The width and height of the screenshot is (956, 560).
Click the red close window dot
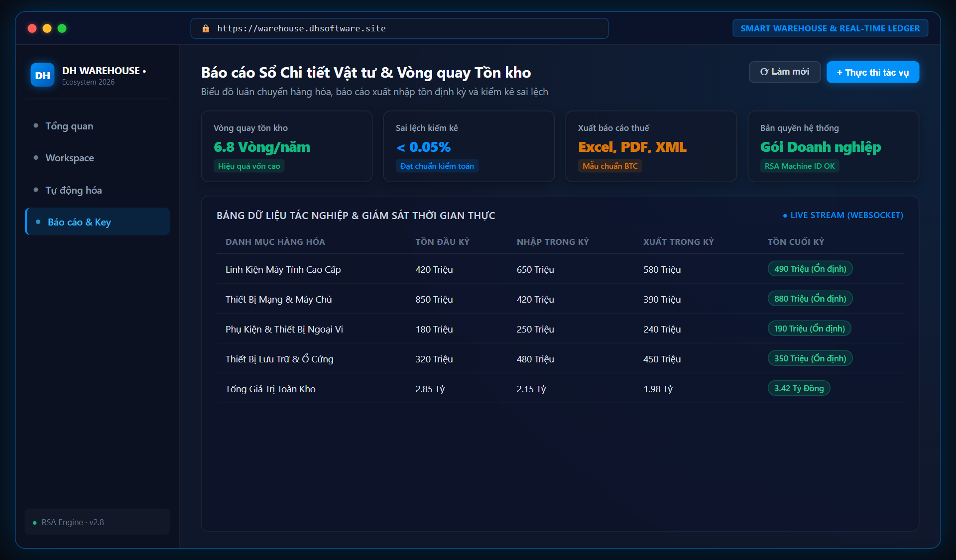[32, 28]
